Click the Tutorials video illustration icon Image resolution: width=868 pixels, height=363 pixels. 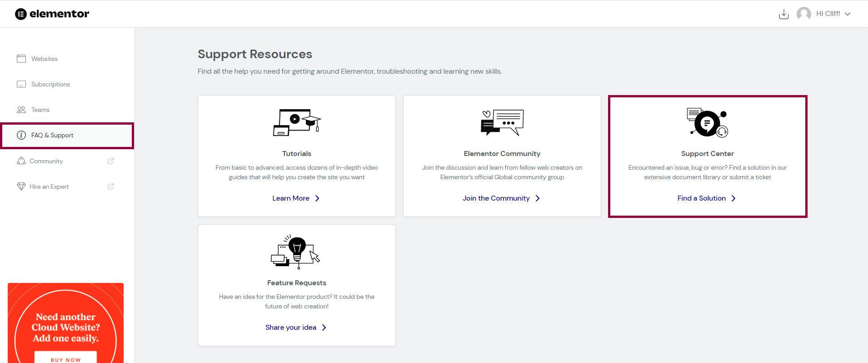point(297,122)
